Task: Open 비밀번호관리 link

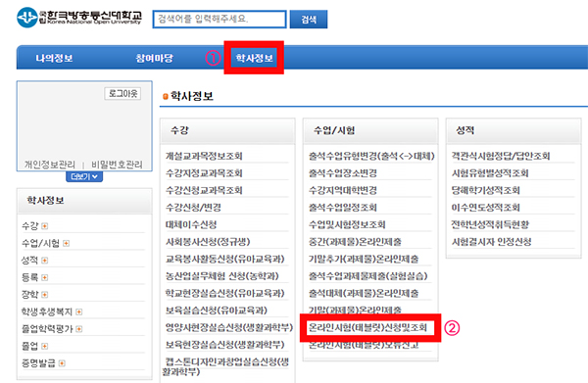Action: [117, 165]
